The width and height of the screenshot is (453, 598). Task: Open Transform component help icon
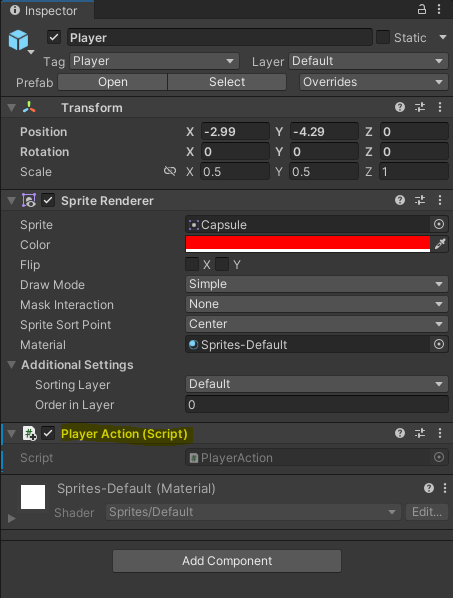click(x=400, y=107)
